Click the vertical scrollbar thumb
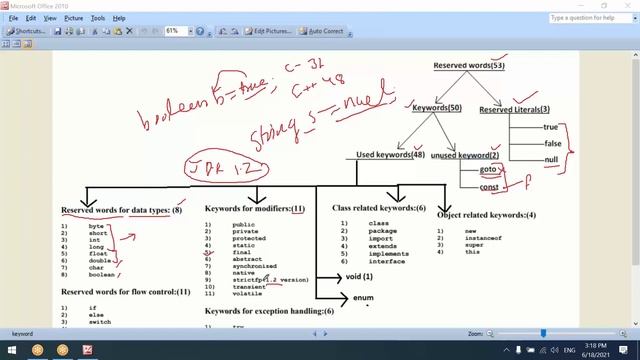Image resolution: width=640 pixels, height=360 pixels. click(x=636, y=162)
